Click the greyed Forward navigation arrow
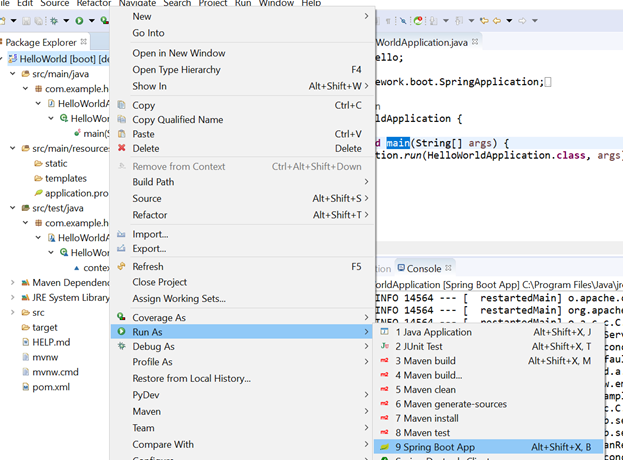This screenshot has width=623, height=460. (x=522, y=21)
